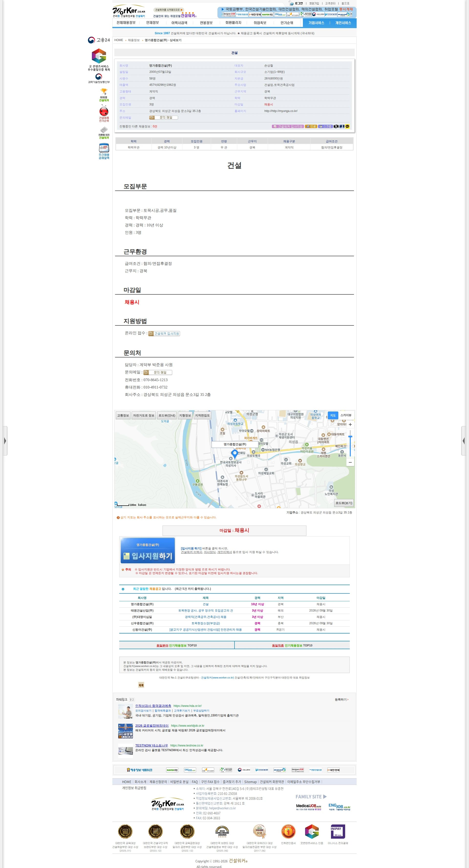Image resolution: width=469 pixels, height=868 pixels.
Task: Click the 로그인 link at the top
Action: 299,3
